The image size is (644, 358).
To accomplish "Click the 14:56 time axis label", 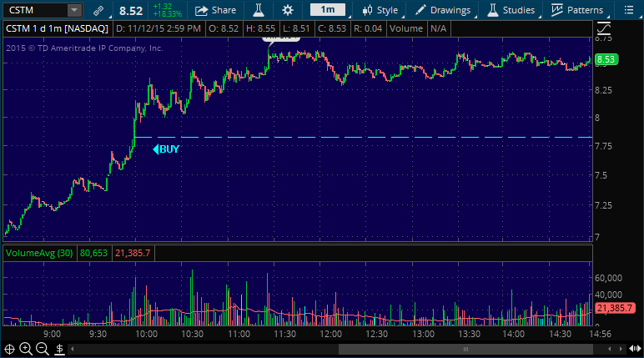I will [600, 334].
